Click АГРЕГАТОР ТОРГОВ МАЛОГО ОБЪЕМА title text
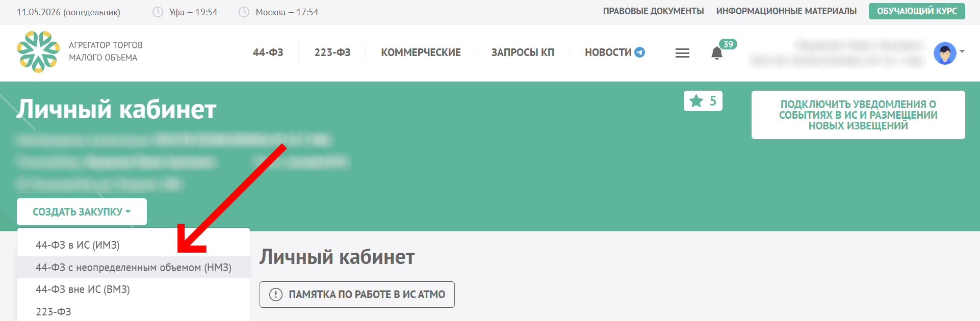 pos(106,51)
